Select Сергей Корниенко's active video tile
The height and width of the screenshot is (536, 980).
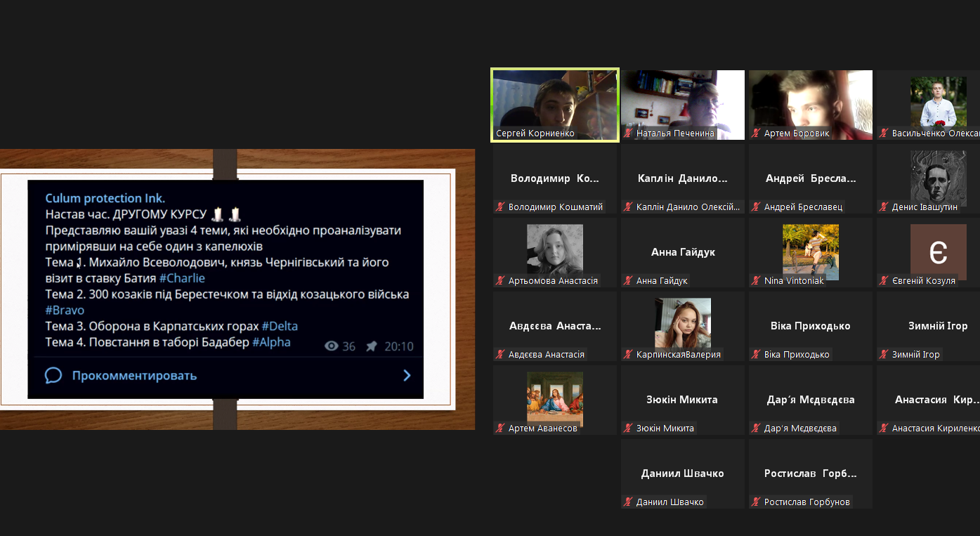(554, 104)
